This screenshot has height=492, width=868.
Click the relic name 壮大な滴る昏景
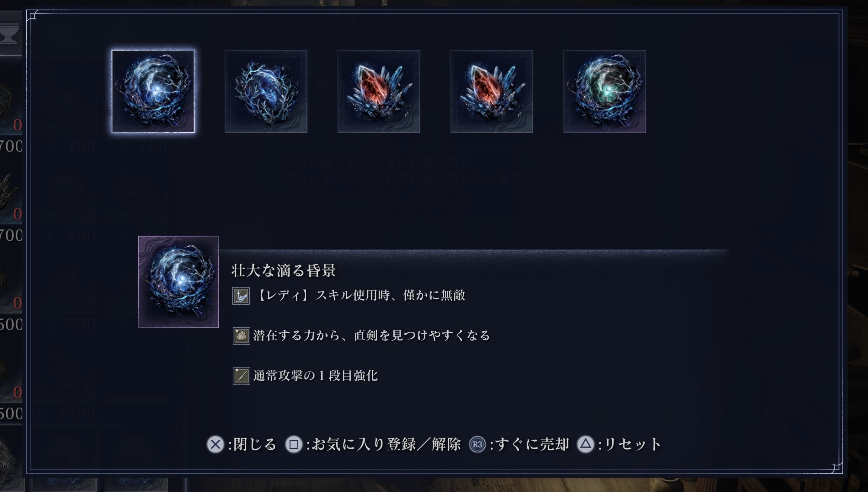283,271
